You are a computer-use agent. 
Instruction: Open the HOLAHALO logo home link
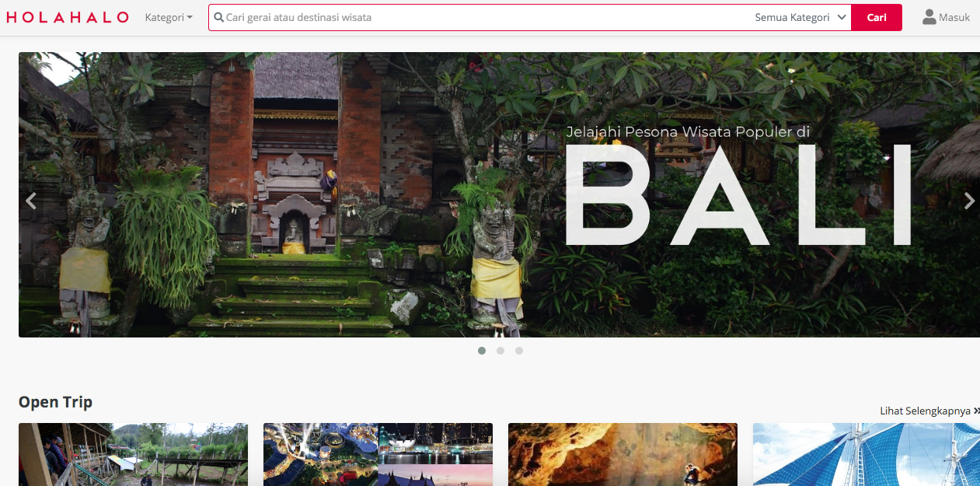pos(67,17)
